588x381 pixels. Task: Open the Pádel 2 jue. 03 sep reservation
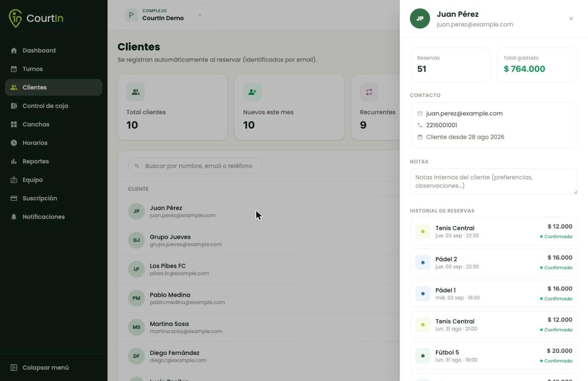pos(494,263)
